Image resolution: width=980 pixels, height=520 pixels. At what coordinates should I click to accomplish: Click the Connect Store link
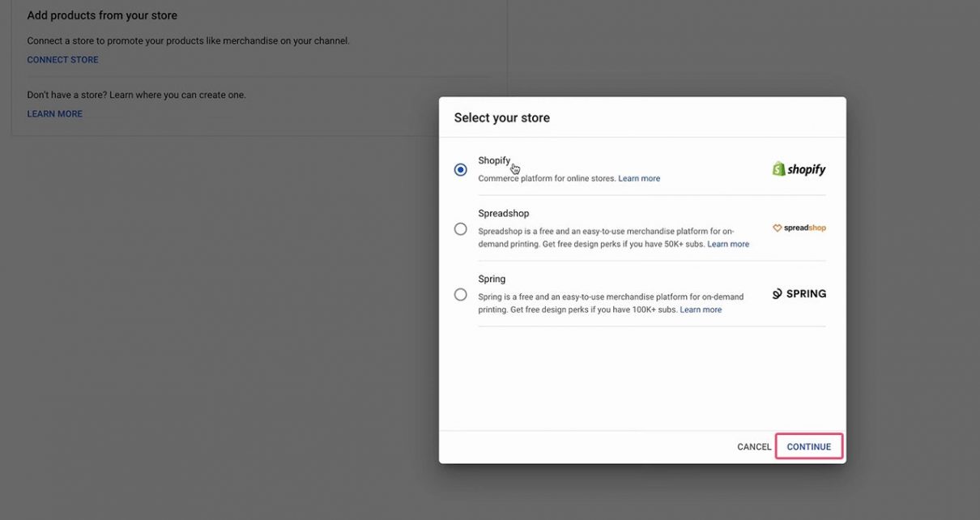[62, 60]
